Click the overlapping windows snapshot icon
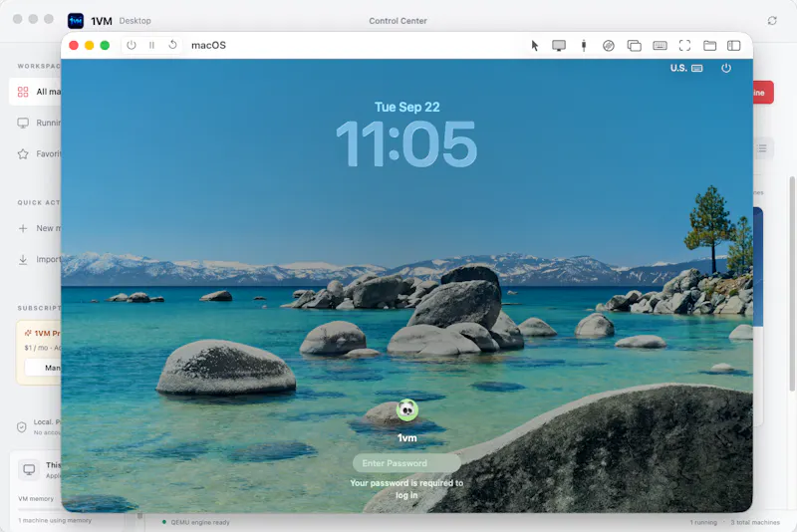The width and height of the screenshot is (797, 532). coord(634,46)
